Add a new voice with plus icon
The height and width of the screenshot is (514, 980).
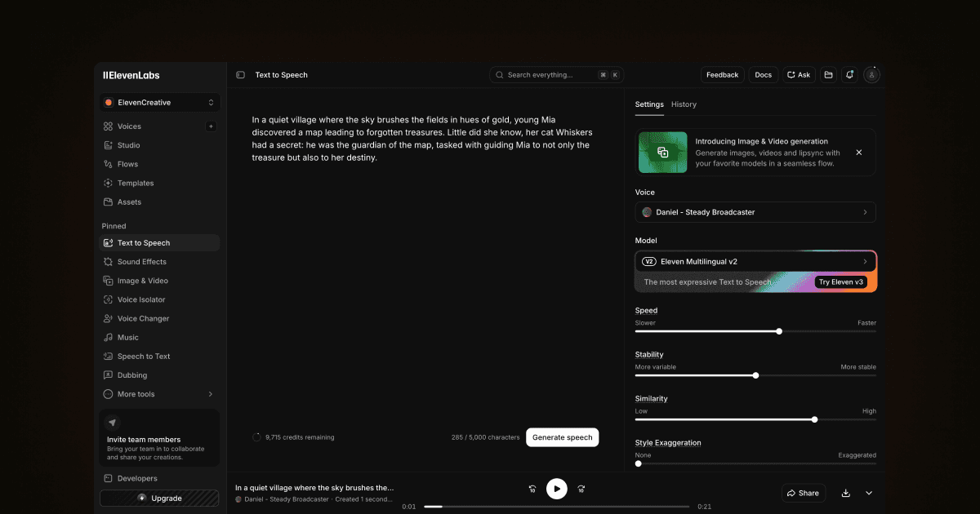[211, 126]
